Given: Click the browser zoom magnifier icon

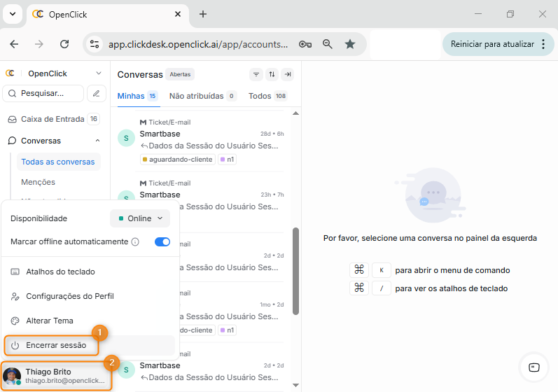Looking at the screenshot, I should coord(327,44).
